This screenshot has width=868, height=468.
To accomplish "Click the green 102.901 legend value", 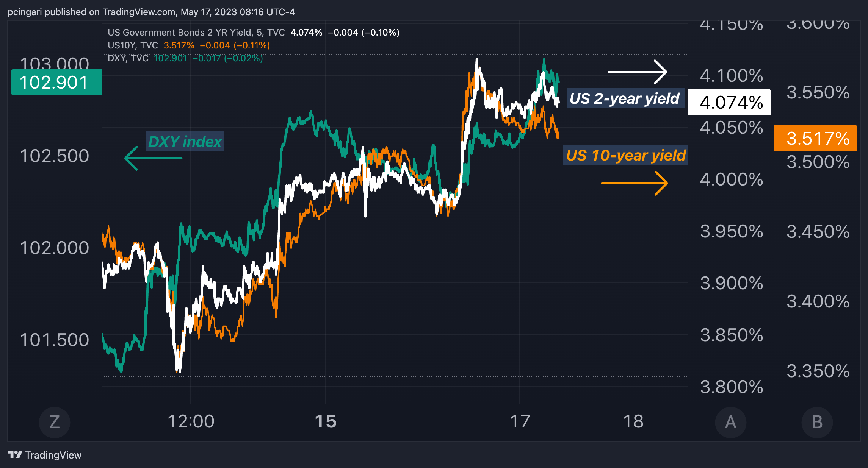I will tap(171, 58).
